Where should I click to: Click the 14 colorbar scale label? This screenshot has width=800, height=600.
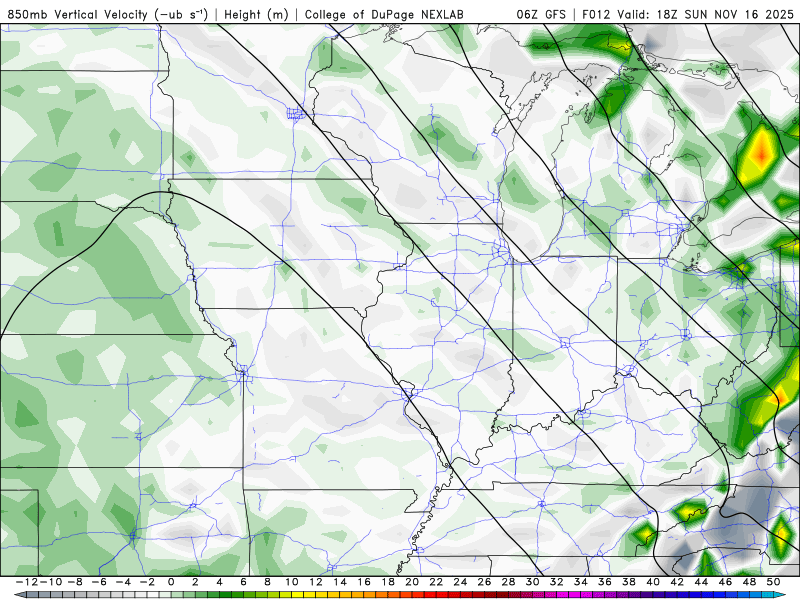pyautogui.click(x=340, y=582)
